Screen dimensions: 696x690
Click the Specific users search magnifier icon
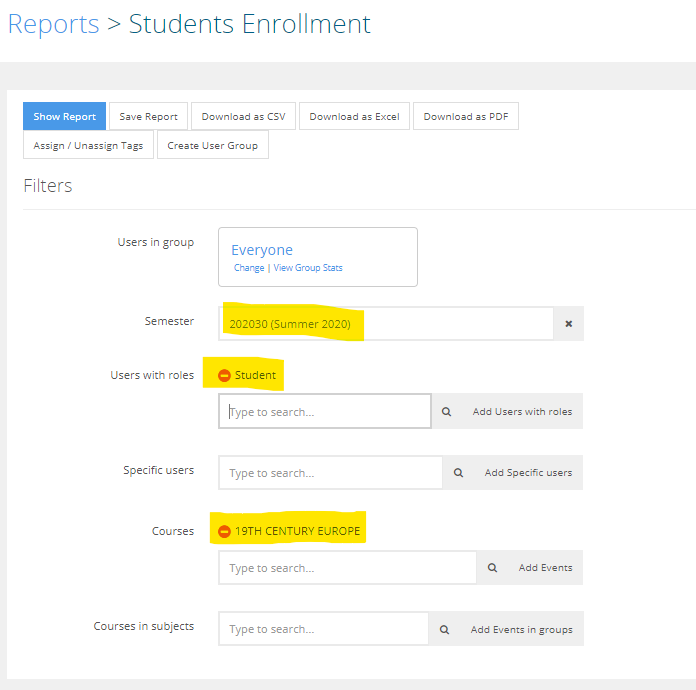pos(458,473)
